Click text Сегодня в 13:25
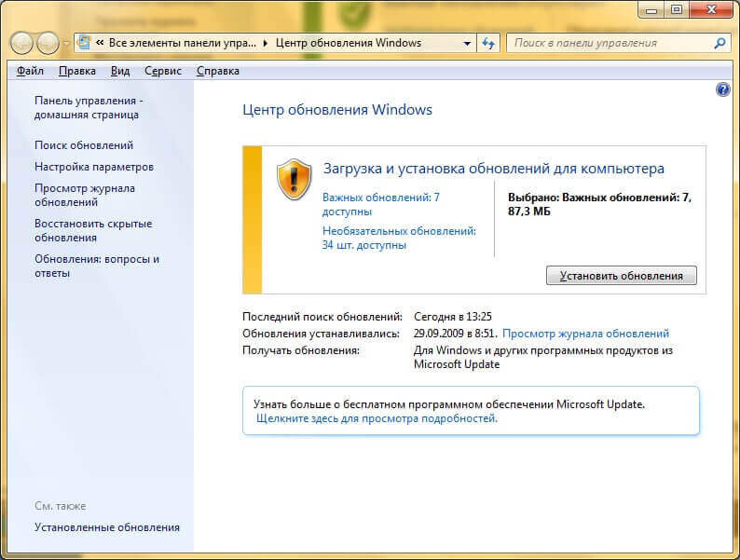The height and width of the screenshot is (560, 740). pyautogui.click(x=453, y=317)
